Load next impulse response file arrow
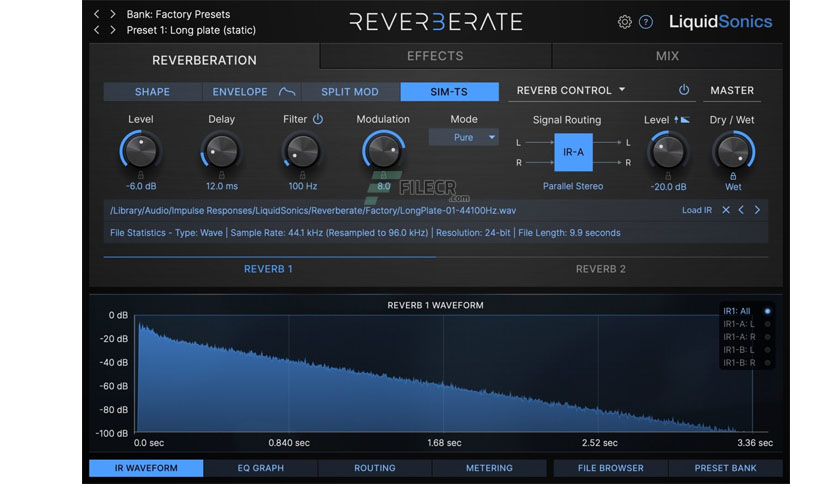 coord(757,210)
